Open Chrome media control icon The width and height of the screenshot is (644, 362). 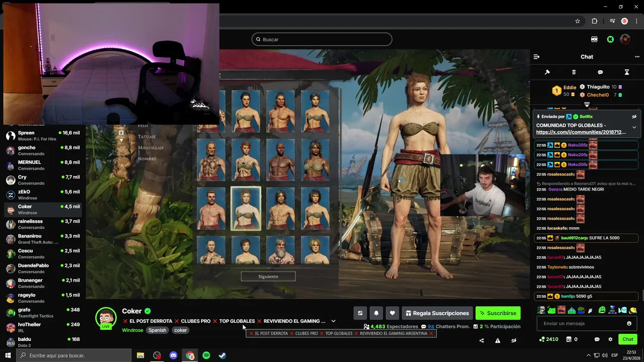point(612,21)
